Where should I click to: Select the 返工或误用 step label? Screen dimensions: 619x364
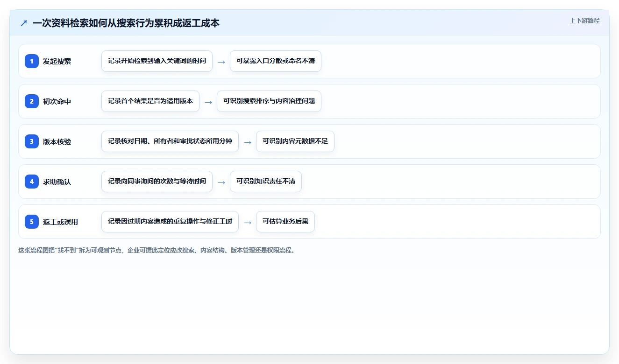pos(60,222)
